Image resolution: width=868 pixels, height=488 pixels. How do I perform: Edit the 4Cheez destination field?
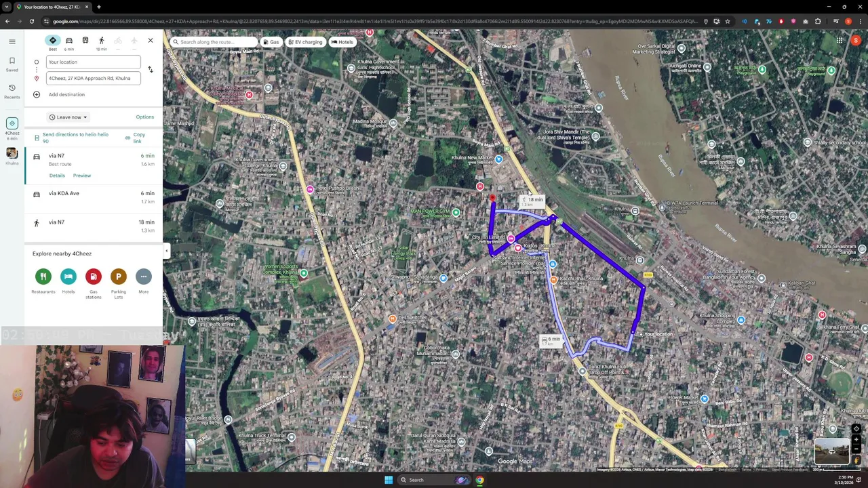[93, 78]
